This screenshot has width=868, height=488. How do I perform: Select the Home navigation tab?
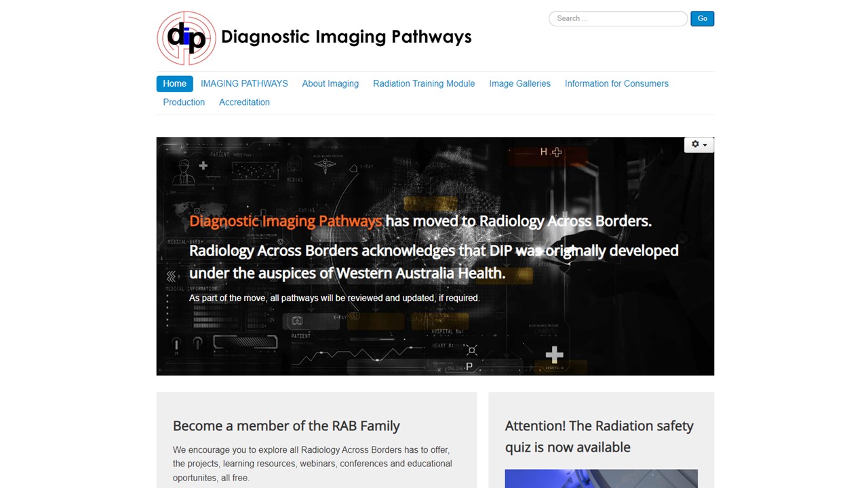(x=174, y=83)
